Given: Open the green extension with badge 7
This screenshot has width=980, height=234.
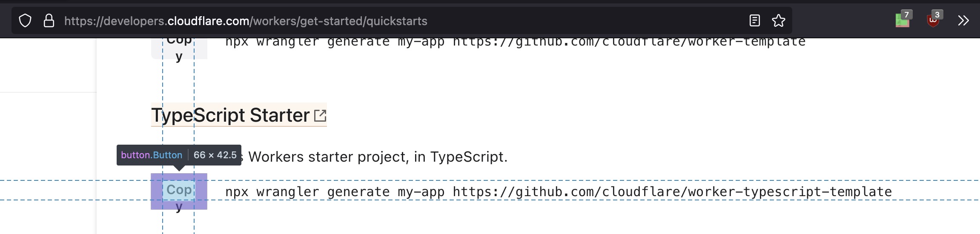Looking at the screenshot, I should tap(903, 20).
